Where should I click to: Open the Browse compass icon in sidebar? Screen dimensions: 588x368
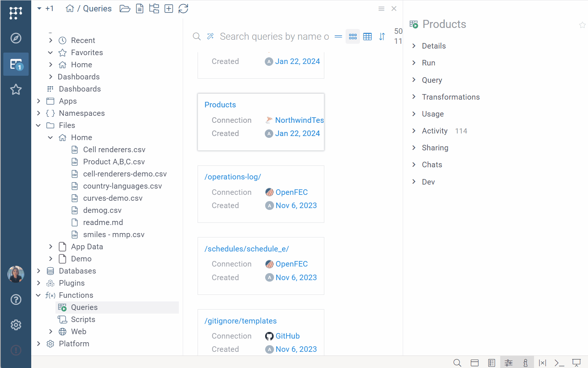coord(16,38)
